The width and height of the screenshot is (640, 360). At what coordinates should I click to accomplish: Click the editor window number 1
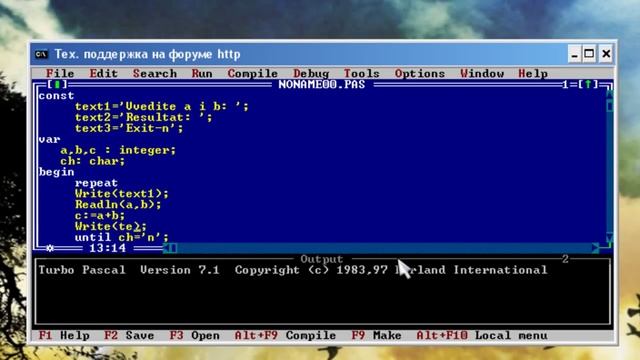click(x=565, y=84)
